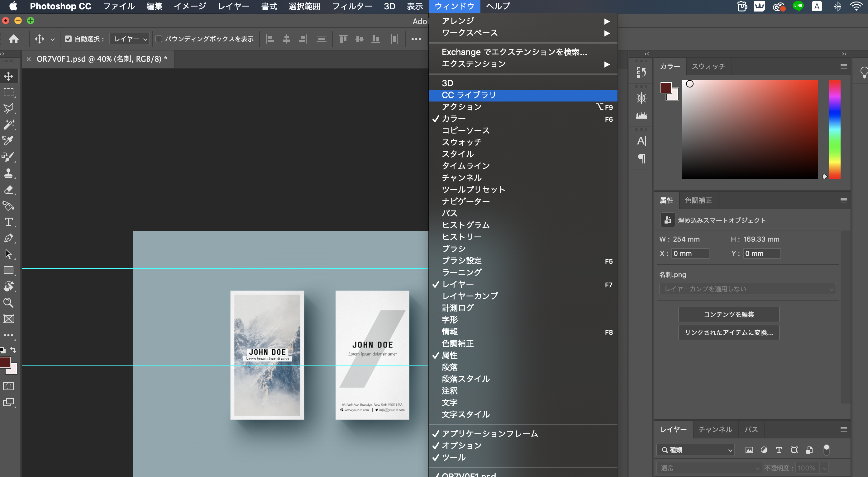Select the Magic Wand tool

[x=8, y=124]
